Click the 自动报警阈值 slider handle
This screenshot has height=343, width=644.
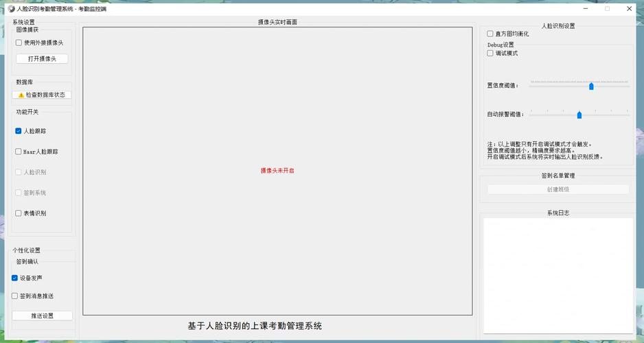(x=579, y=115)
